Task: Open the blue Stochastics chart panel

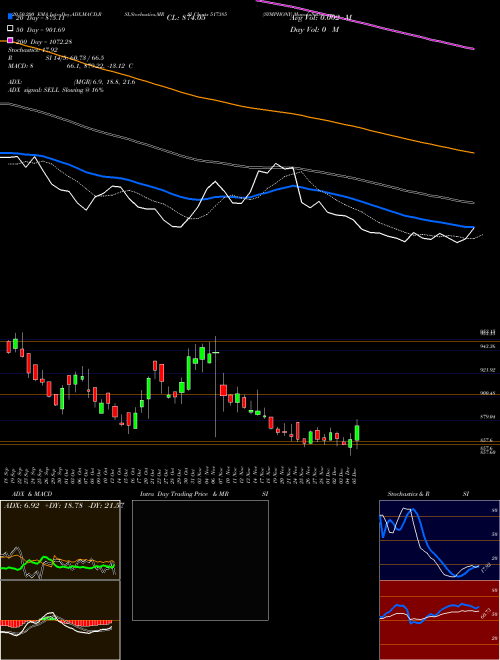Action: pos(439,540)
